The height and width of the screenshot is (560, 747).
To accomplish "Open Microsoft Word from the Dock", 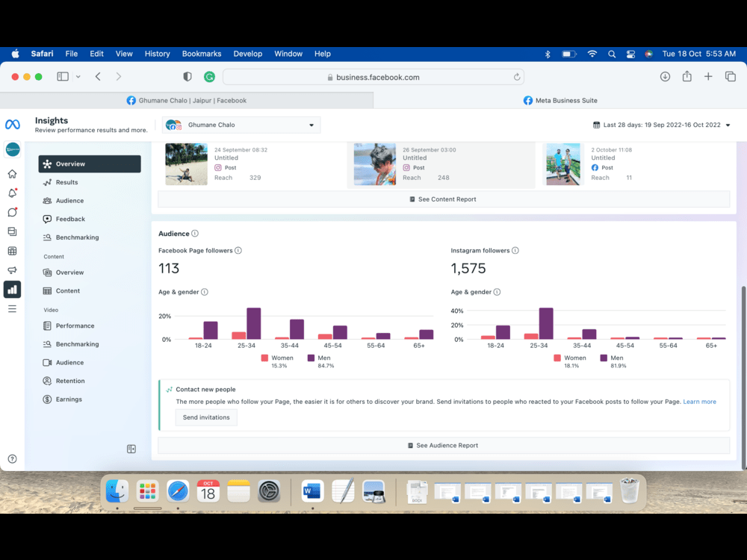I will (x=312, y=491).
